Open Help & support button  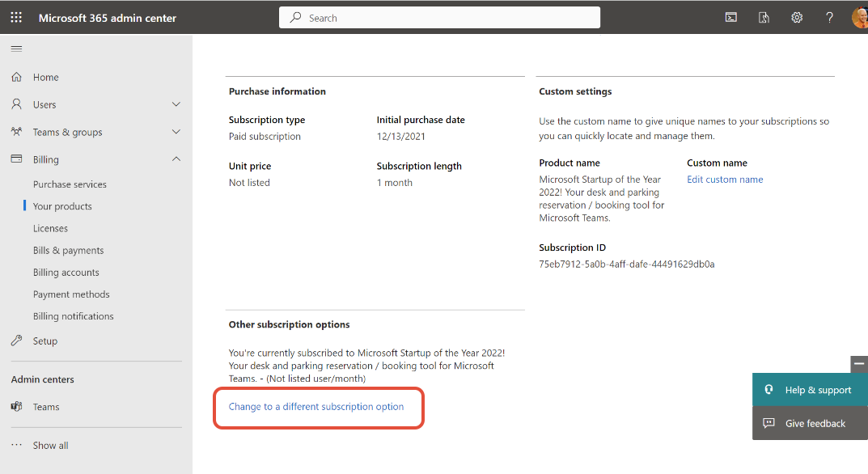pyautogui.click(x=810, y=390)
